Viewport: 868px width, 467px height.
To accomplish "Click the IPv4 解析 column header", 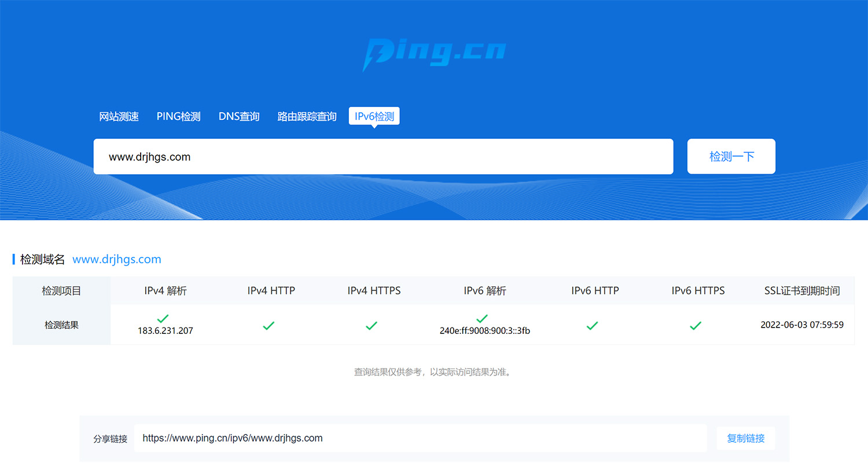I will coord(165,291).
